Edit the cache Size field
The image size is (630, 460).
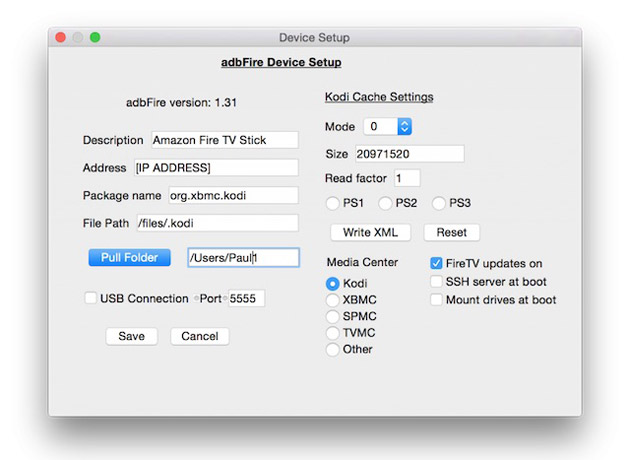click(410, 154)
